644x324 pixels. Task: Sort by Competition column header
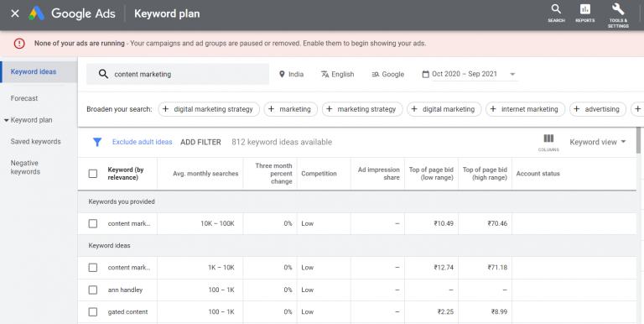319,174
